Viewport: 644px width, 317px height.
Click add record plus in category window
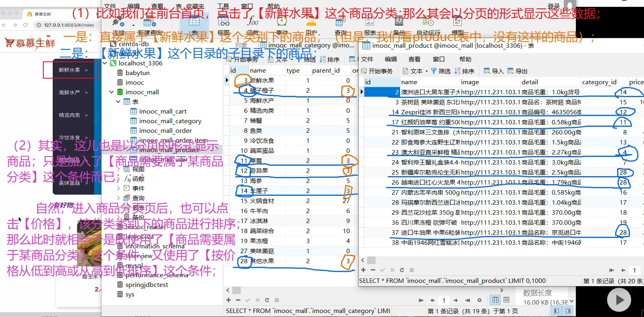[228, 300]
